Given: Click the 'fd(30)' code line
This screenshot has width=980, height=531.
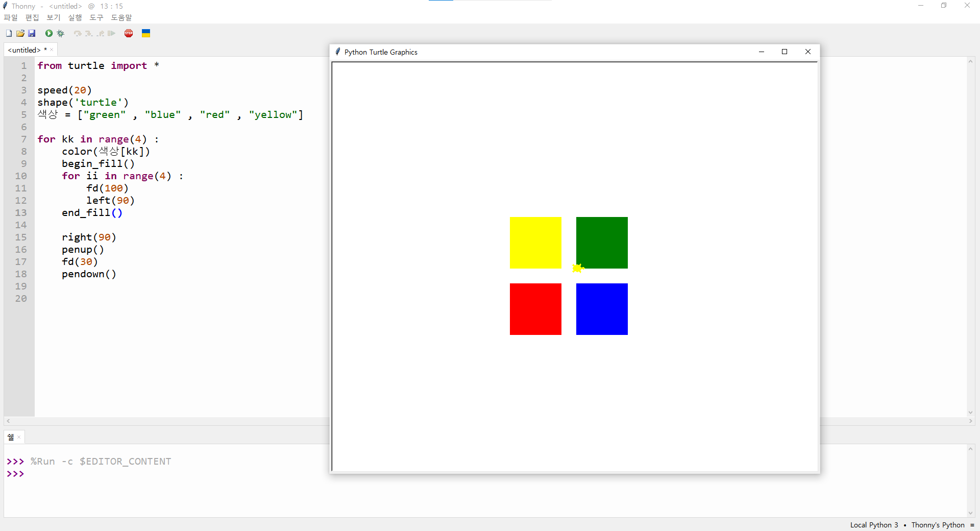Looking at the screenshot, I should click(80, 261).
